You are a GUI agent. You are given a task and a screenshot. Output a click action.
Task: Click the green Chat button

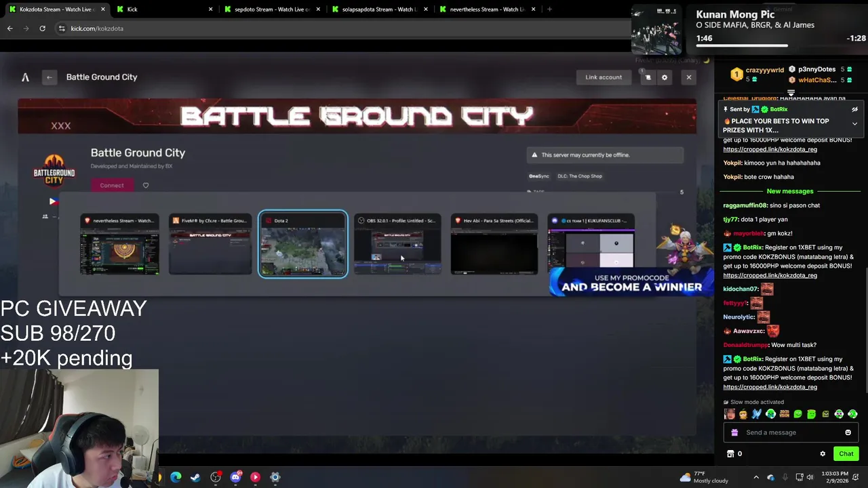(x=846, y=453)
